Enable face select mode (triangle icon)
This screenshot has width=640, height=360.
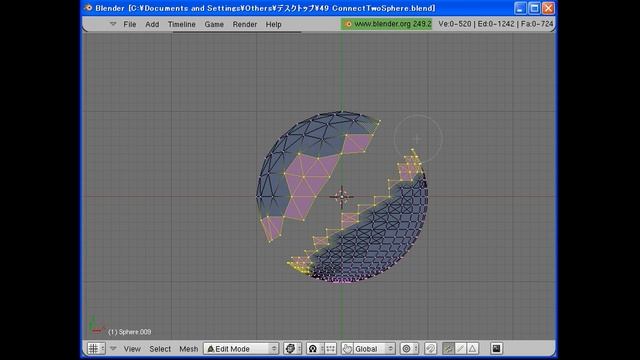tap(473, 349)
